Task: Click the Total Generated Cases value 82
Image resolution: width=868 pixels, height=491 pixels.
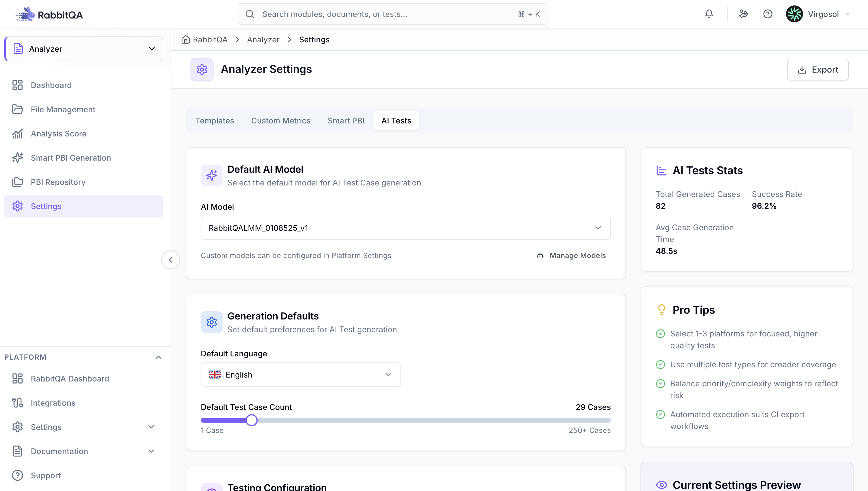Action: pyautogui.click(x=660, y=206)
